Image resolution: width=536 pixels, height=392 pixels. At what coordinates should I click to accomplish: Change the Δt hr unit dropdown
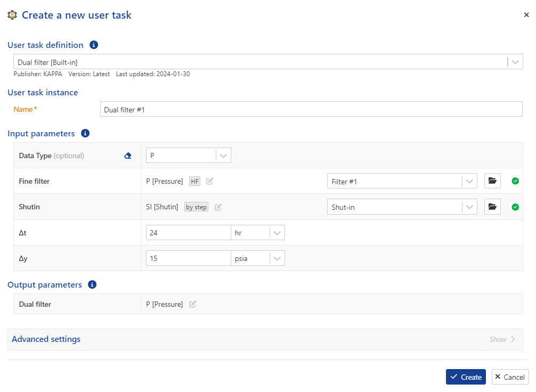click(x=258, y=233)
